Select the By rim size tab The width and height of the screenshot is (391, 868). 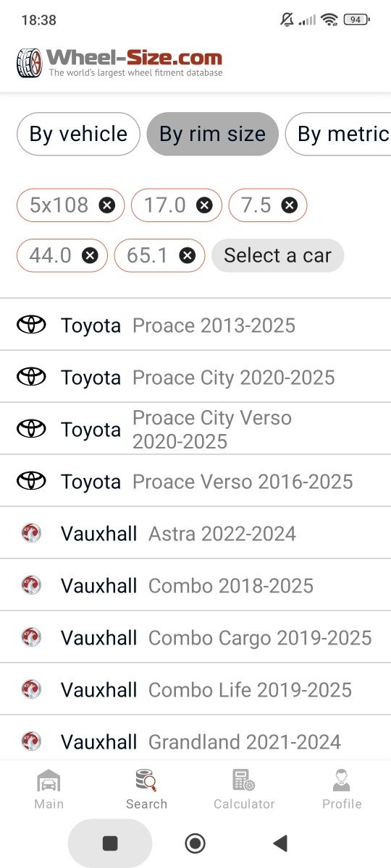point(212,134)
